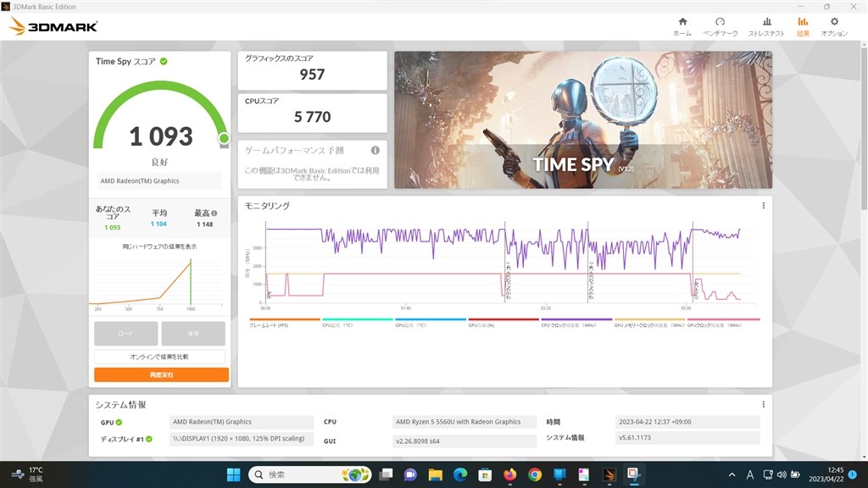Click system info version v5.61.1173
The image size is (868, 488).
pos(687,438)
